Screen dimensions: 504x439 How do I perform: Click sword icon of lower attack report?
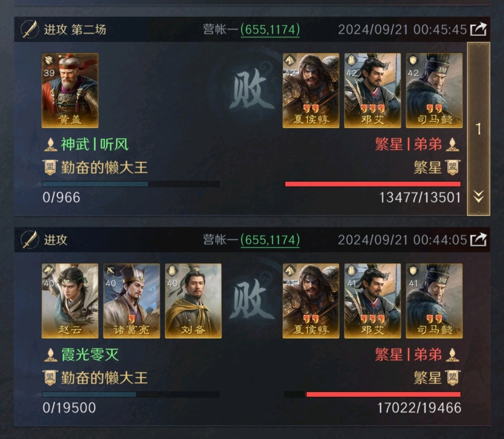click(30, 240)
